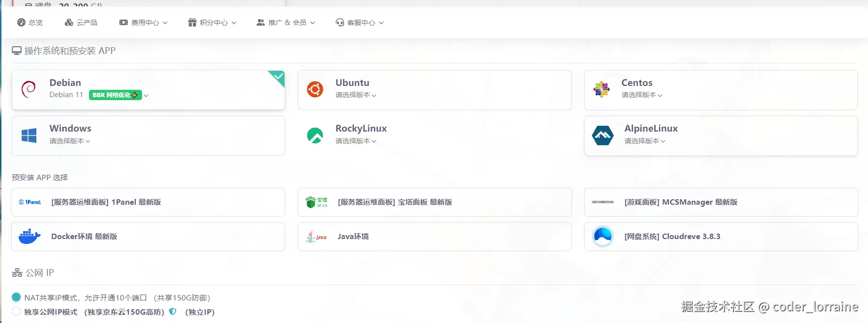868x323 pixels.
Task: Click the BBR 网络优化 green badge
Action: click(116, 95)
